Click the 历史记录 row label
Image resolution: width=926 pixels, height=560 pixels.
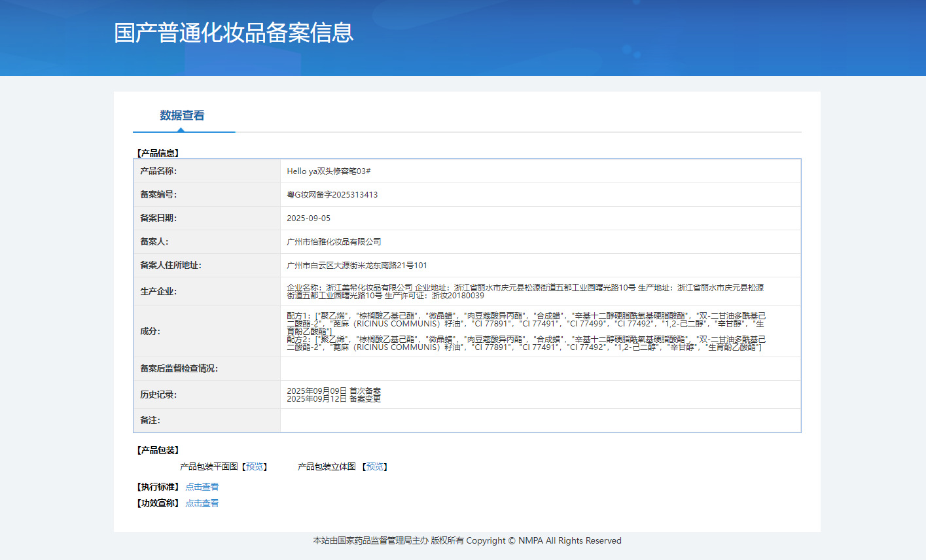point(158,394)
